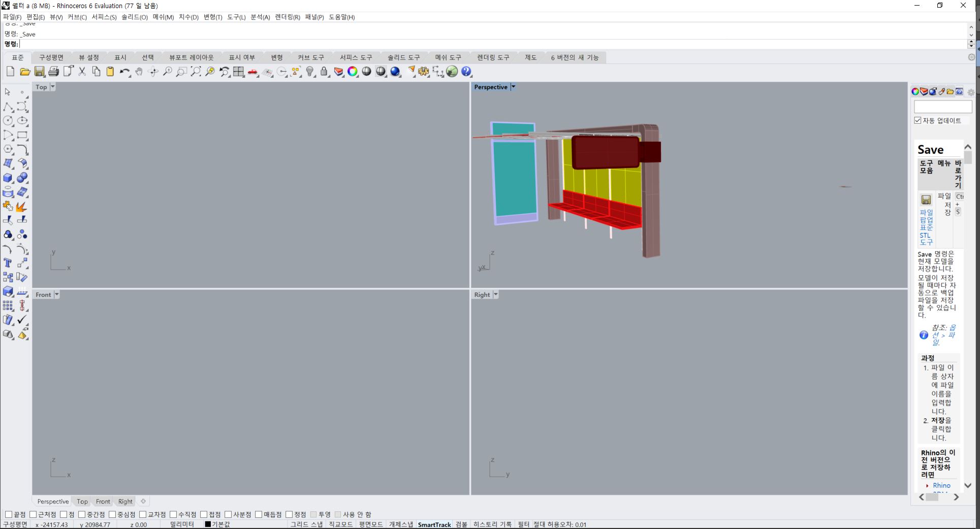
Task: Open Options with the gear icon
Action: pyautogui.click(x=424, y=72)
